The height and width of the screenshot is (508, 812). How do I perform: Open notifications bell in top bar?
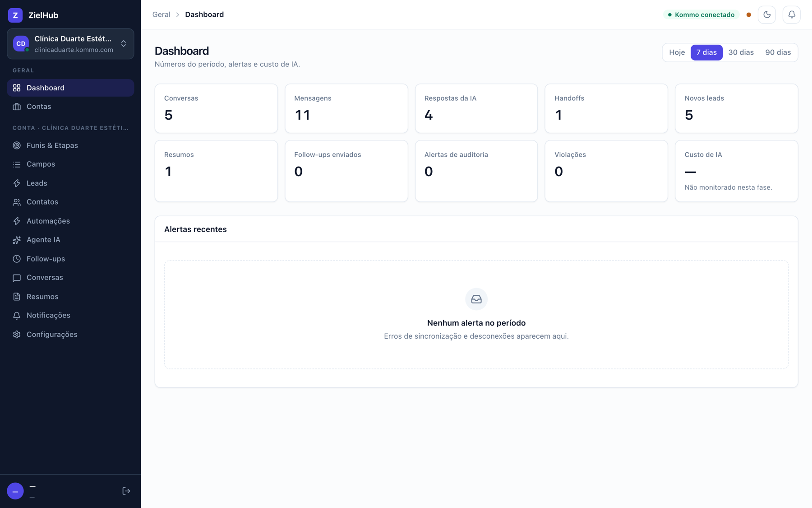[792, 15]
